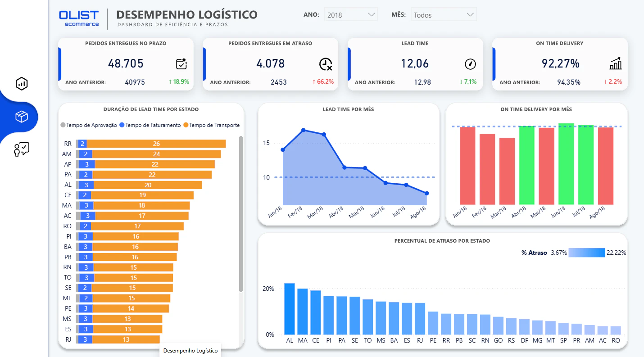Click the lead time state chart scrollbar
Image resolution: width=644 pixels, height=357 pixels.
click(x=241, y=214)
